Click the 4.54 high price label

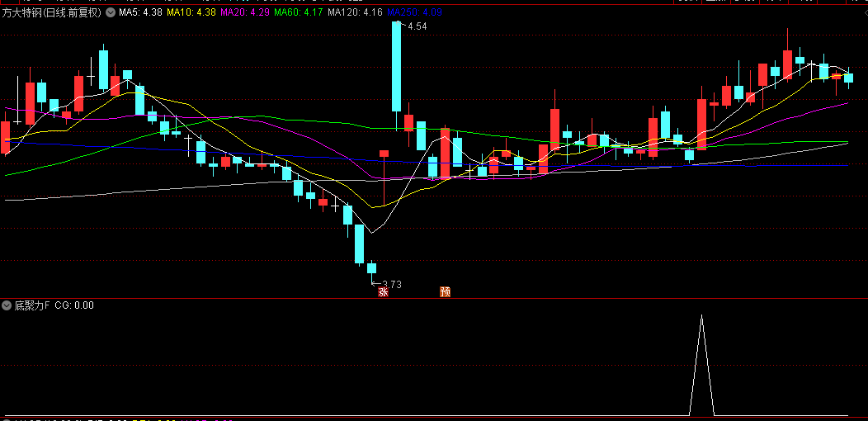pos(417,26)
